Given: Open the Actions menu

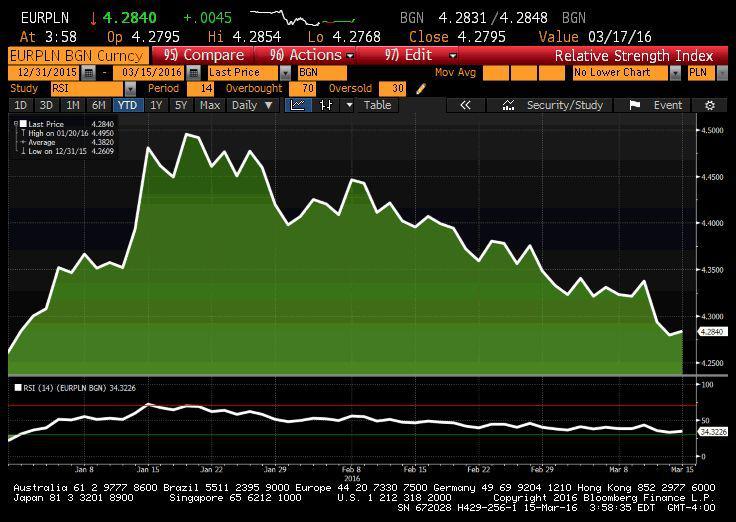Looking at the screenshot, I should (x=305, y=55).
